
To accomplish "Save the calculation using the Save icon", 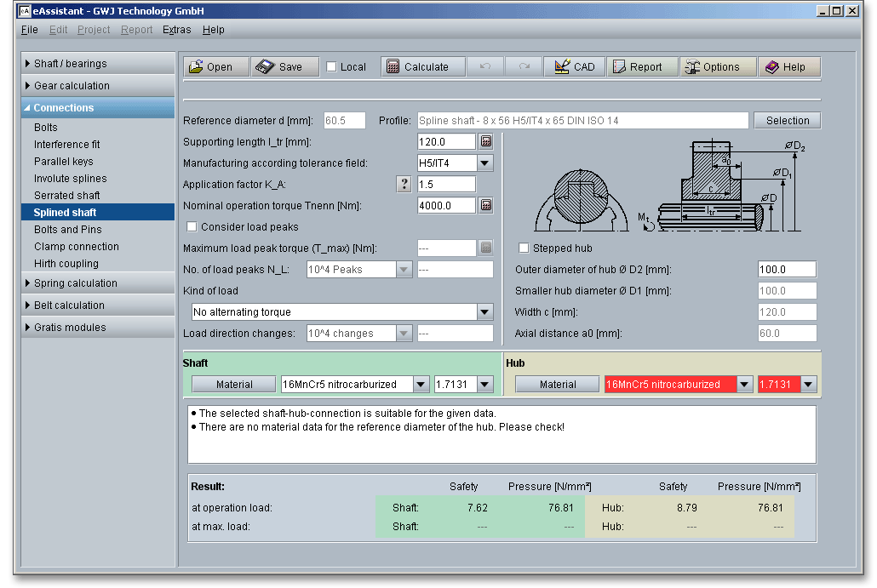I will pos(286,67).
